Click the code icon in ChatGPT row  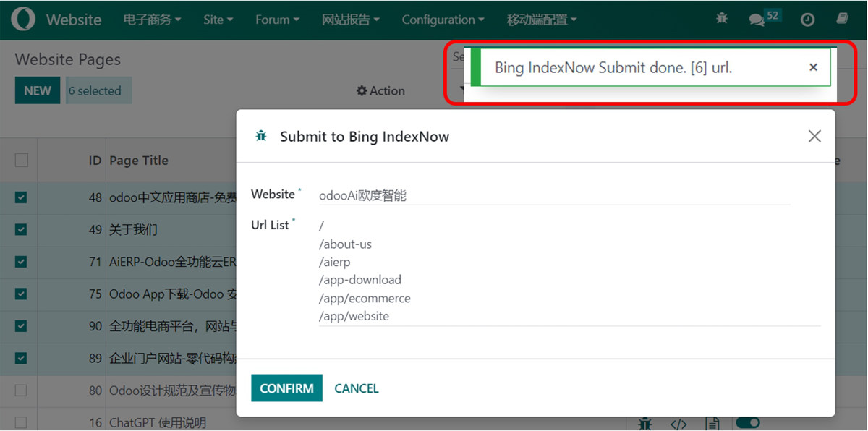coord(678,423)
